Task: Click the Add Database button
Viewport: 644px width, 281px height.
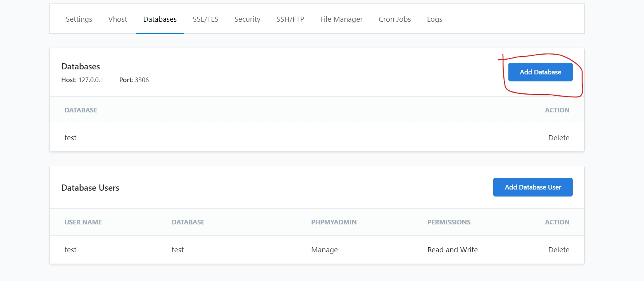Action: (x=540, y=72)
